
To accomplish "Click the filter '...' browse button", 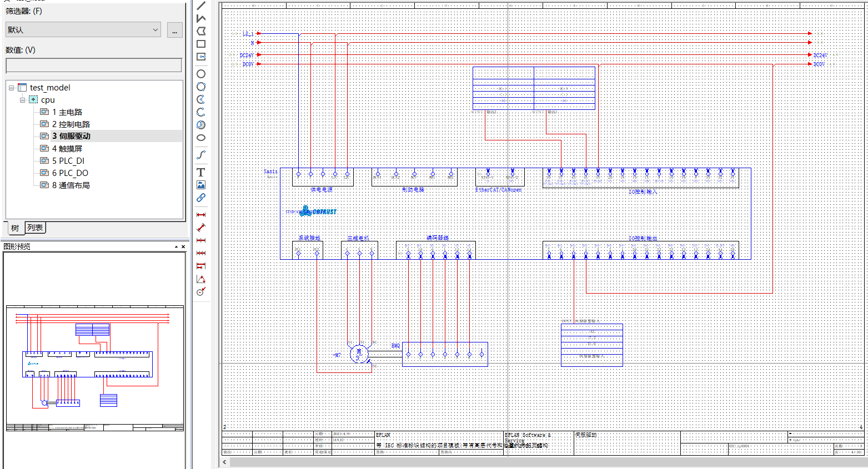I will [x=174, y=31].
